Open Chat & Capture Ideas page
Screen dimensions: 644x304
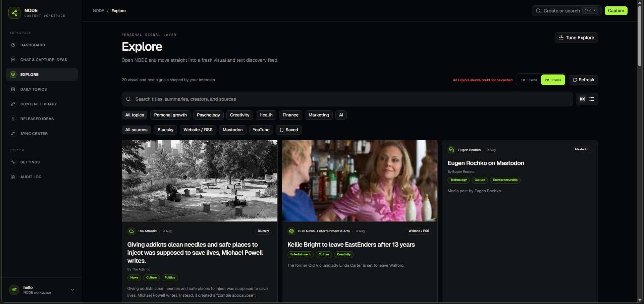click(42, 60)
